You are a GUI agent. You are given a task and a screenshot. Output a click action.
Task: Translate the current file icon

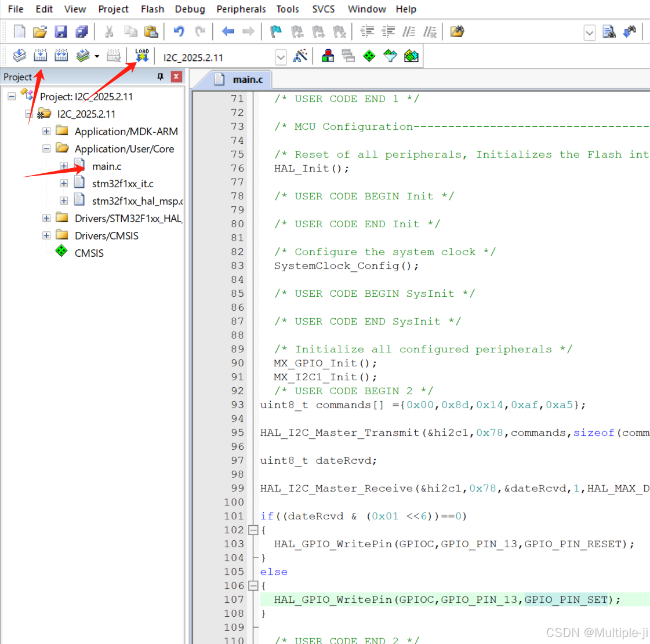click(20, 56)
